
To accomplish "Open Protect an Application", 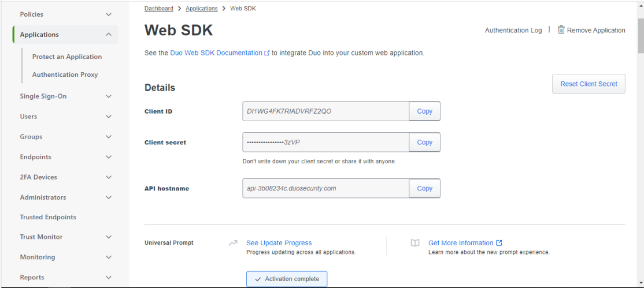I will (x=67, y=57).
